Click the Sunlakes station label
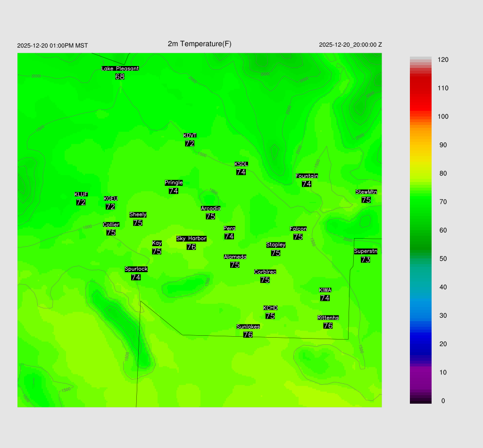This screenshot has width=483, height=448. pyautogui.click(x=248, y=327)
